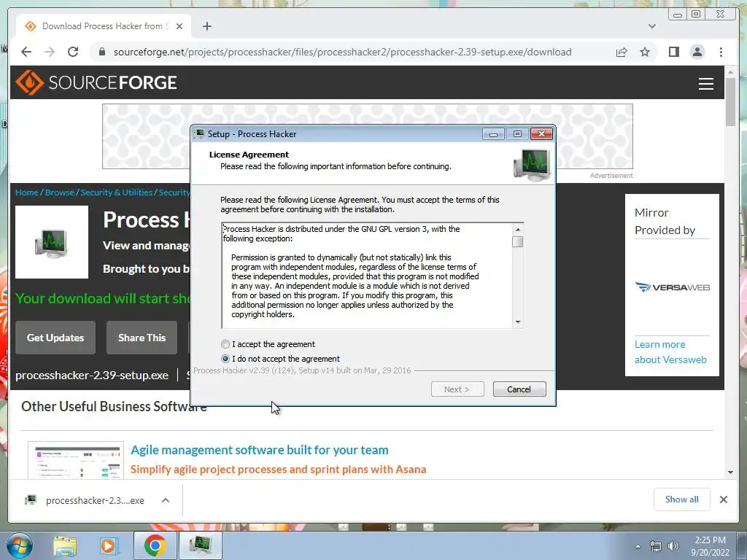Select the Download Process Hacker tab
Viewport: 747px width, 560px height.
point(104,26)
